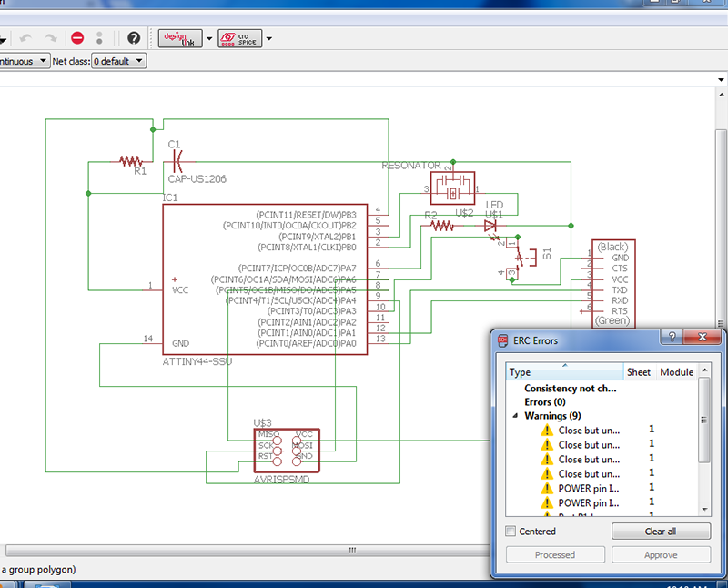Open the LTC Spice dropdown arrow
Viewport: 728px width, 588px height.
pos(268,38)
